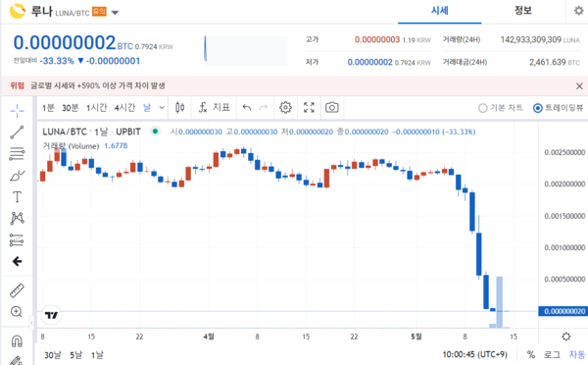Viewport: 588px width, 365px height.
Task: Set chart interval to 4시간
Action: [124, 108]
